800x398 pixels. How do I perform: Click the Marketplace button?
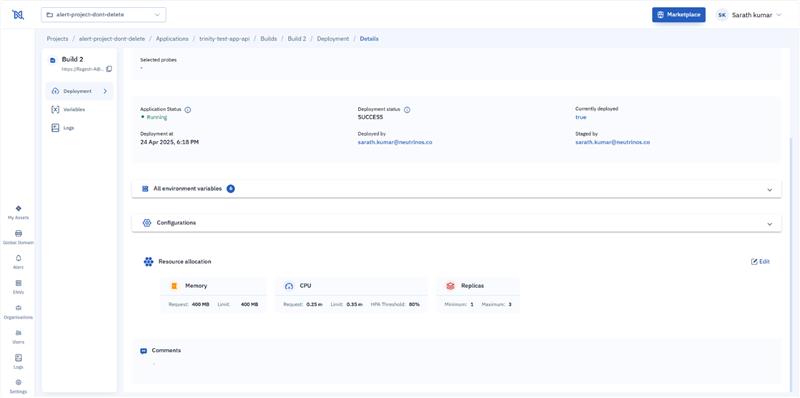click(679, 15)
